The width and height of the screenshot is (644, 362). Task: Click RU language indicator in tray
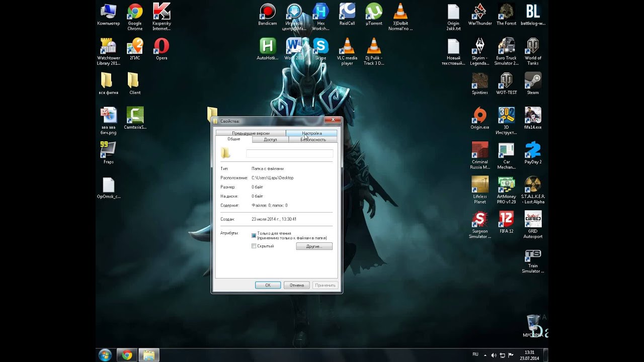pos(475,354)
